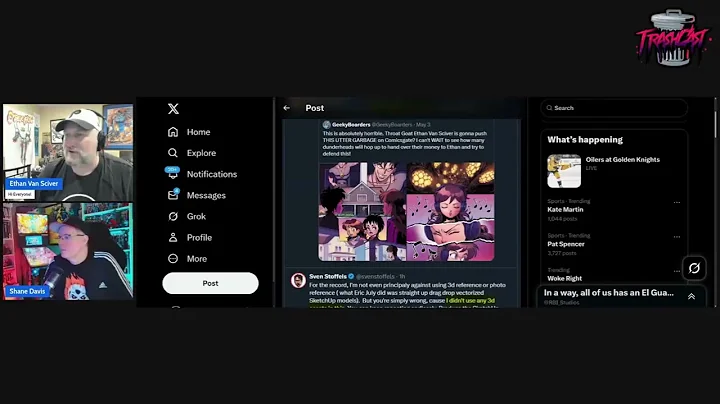The image size is (720, 404).
Task: Open options for Pat Spencer trend
Action: (677, 237)
